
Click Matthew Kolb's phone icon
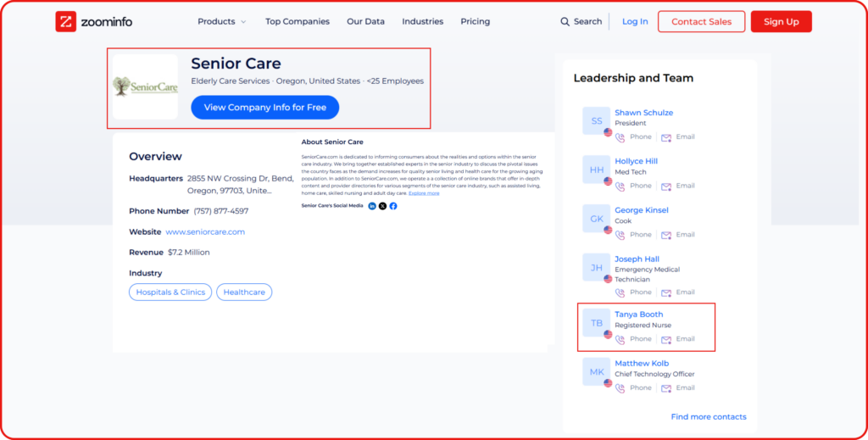[620, 388]
